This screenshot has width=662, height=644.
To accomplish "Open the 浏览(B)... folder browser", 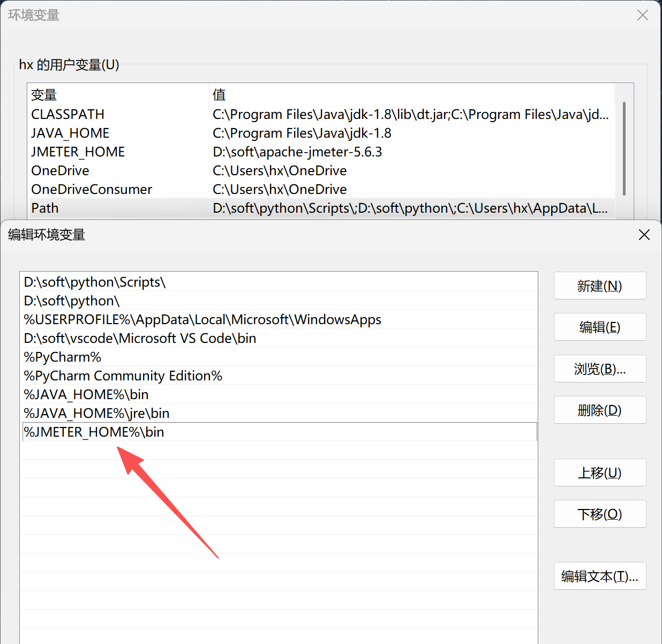I will point(600,369).
